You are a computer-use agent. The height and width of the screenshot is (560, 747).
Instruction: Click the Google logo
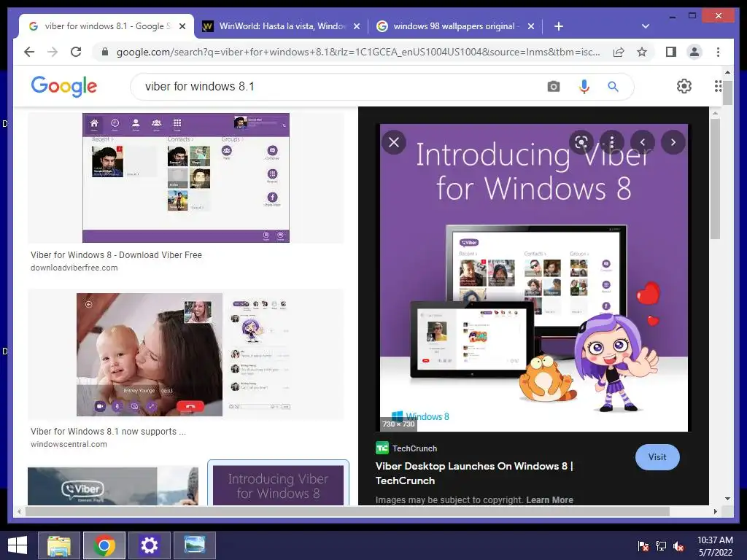[x=64, y=86]
